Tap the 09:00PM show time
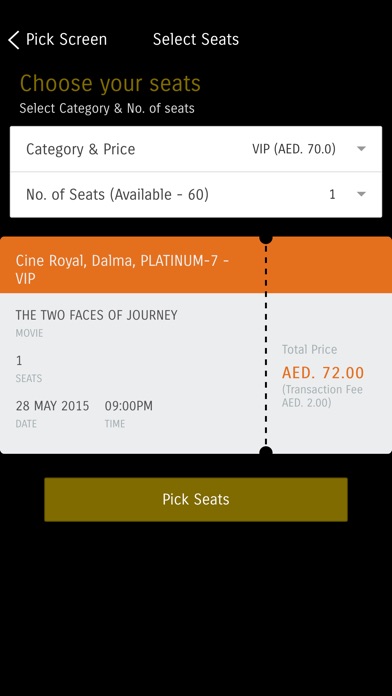This screenshot has width=392, height=696. [129, 406]
